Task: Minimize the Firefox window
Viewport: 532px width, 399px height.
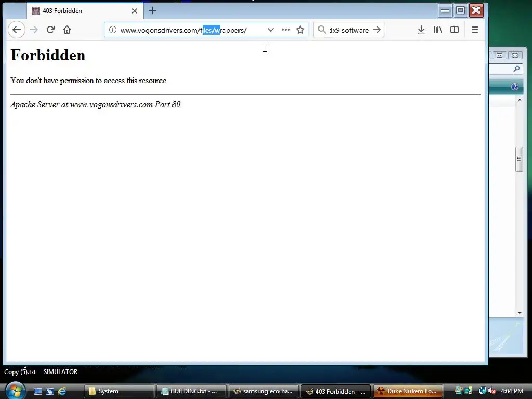Action: (x=445, y=10)
